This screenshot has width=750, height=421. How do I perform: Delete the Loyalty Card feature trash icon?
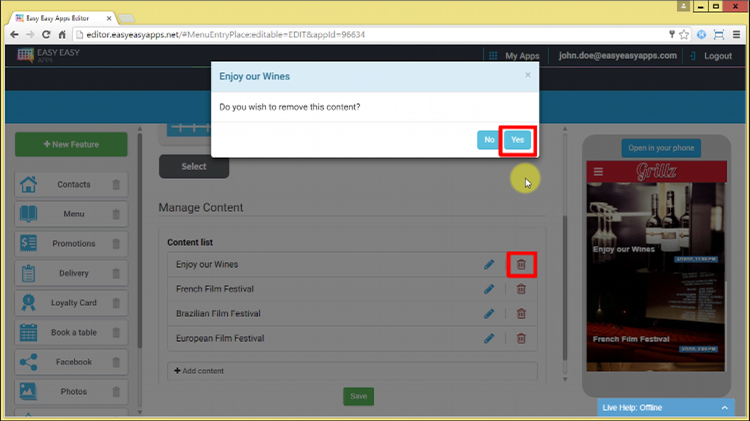(116, 303)
